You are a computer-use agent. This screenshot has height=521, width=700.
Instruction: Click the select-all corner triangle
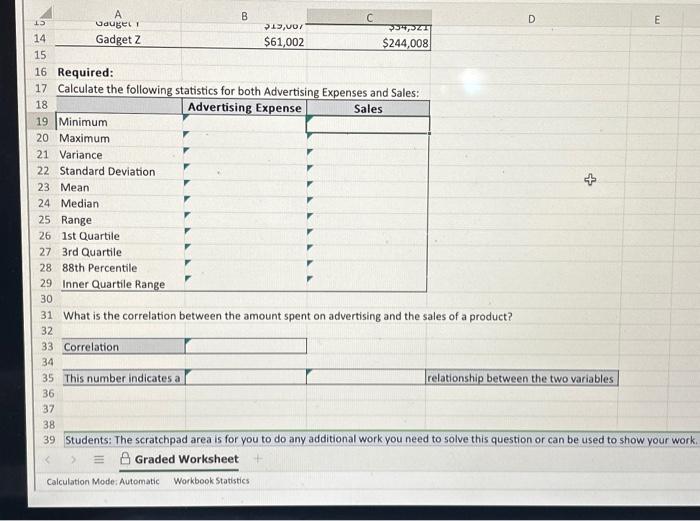point(45,13)
